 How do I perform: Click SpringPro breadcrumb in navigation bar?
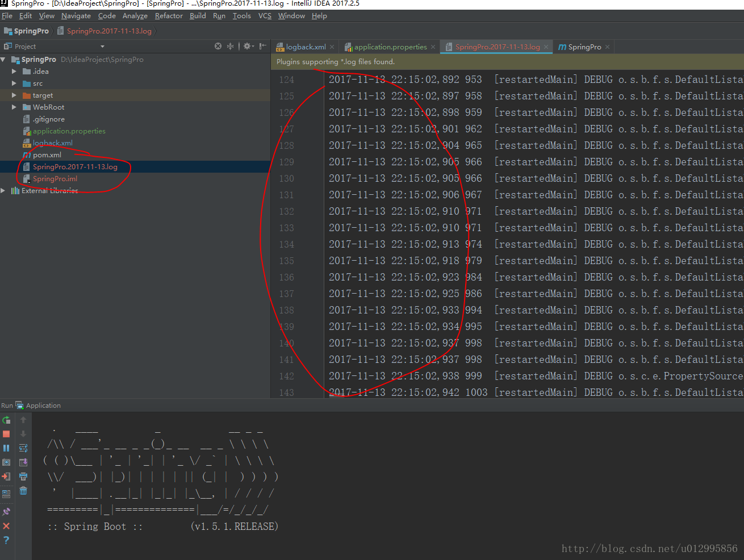(x=26, y=31)
